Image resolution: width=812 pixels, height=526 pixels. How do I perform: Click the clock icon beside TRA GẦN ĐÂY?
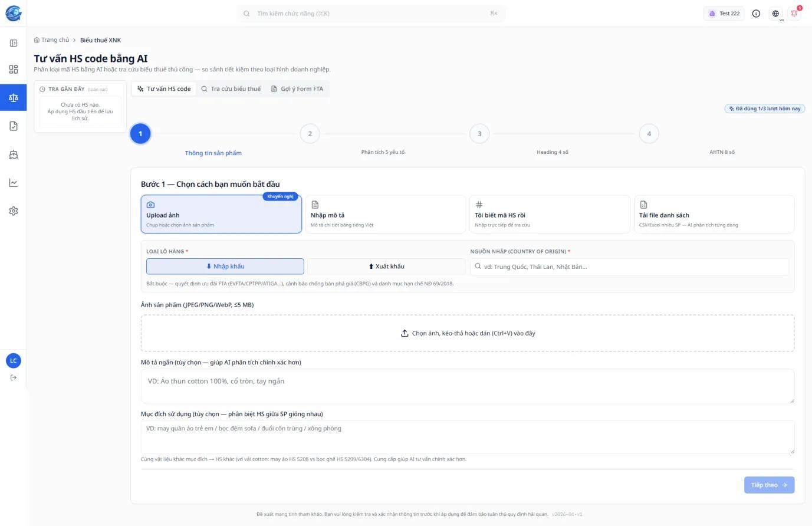coord(42,89)
